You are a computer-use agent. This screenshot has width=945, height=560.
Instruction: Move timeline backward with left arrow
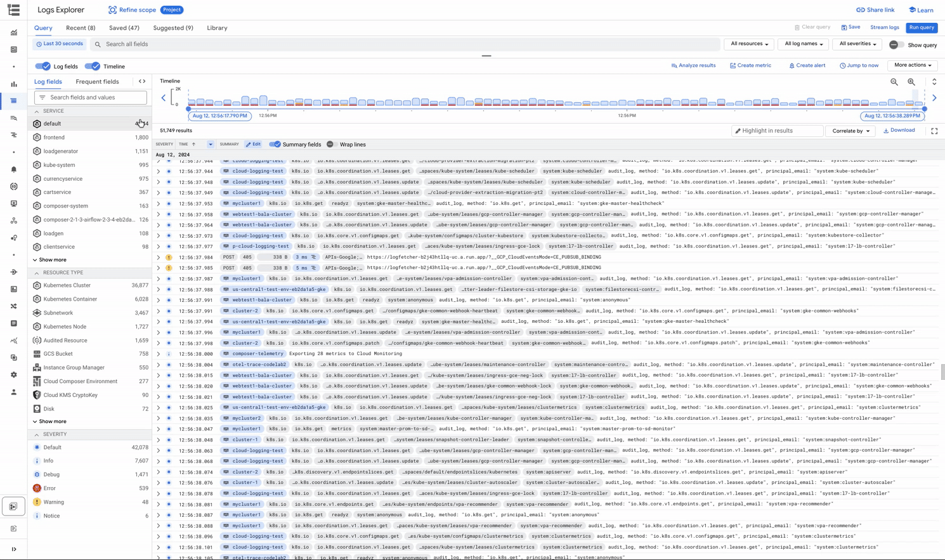(164, 98)
